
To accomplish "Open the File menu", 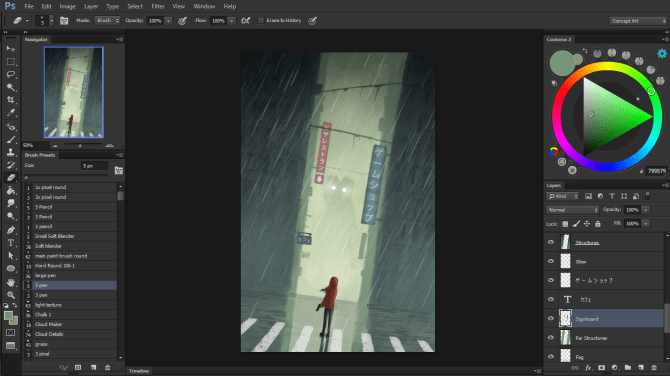I will tap(29, 6).
